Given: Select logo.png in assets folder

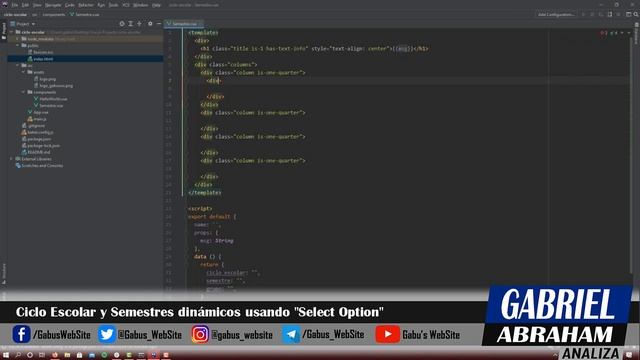Looking at the screenshot, I should (45, 79).
